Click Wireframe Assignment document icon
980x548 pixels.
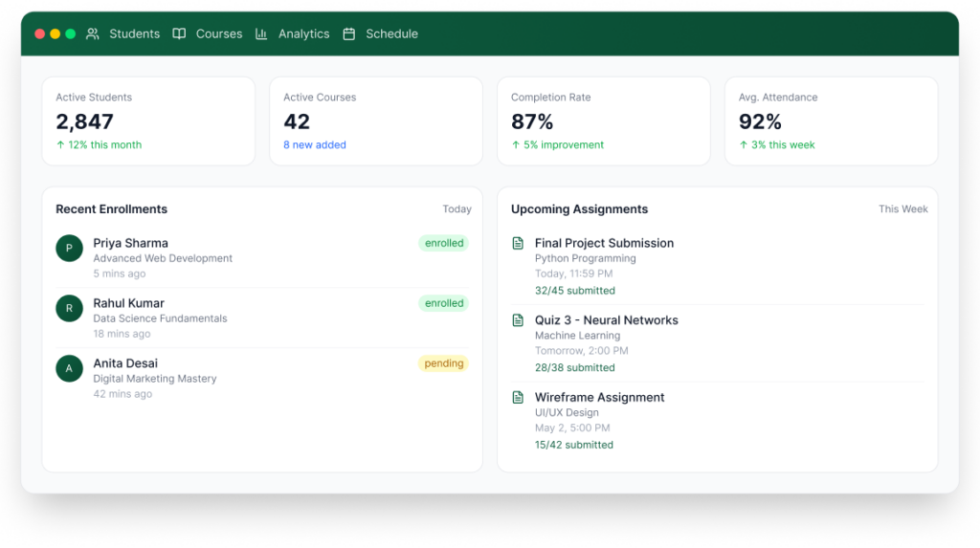(519, 397)
